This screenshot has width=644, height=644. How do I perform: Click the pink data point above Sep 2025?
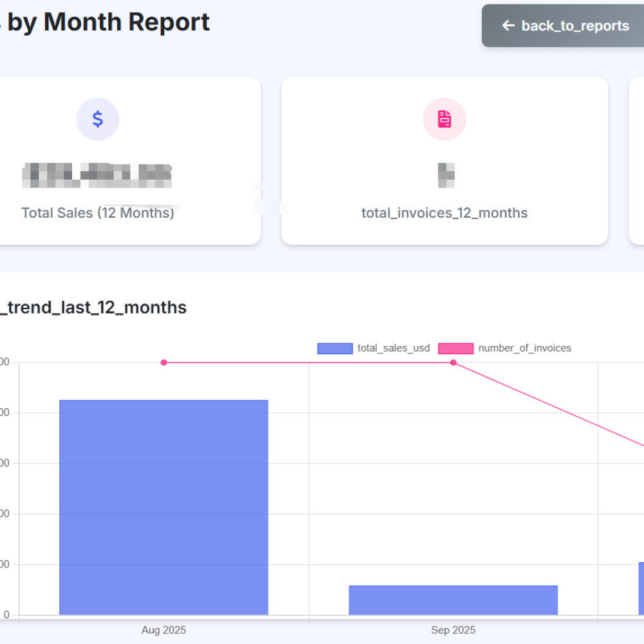pos(453,363)
